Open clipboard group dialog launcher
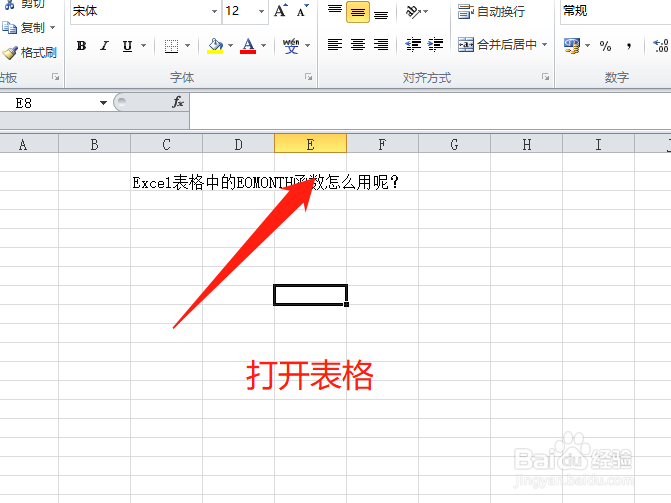Screen dimensions: 671x503 pos(56,77)
